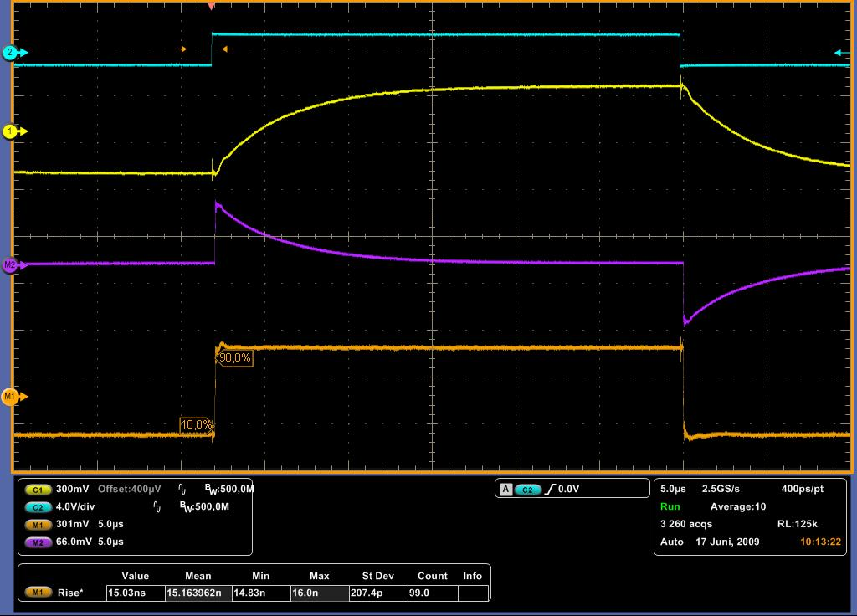Screen dimensions: 857x616
Task: Click the St Dev cell 207.4p
Action: pyautogui.click(x=378, y=593)
